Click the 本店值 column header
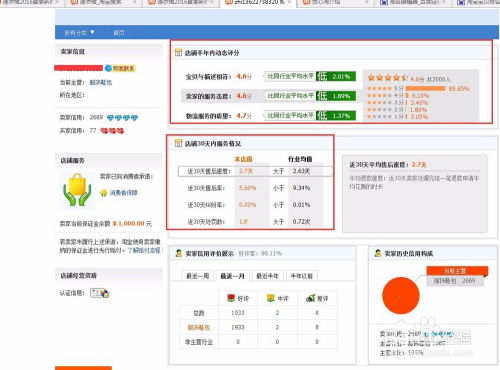 coord(243,159)
